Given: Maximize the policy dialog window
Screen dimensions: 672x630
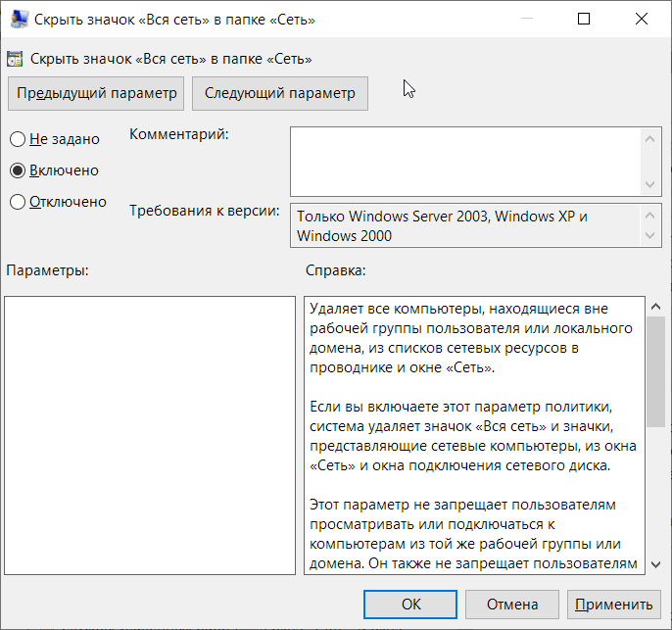Looking at the screenshot, I should pos(584,19).
